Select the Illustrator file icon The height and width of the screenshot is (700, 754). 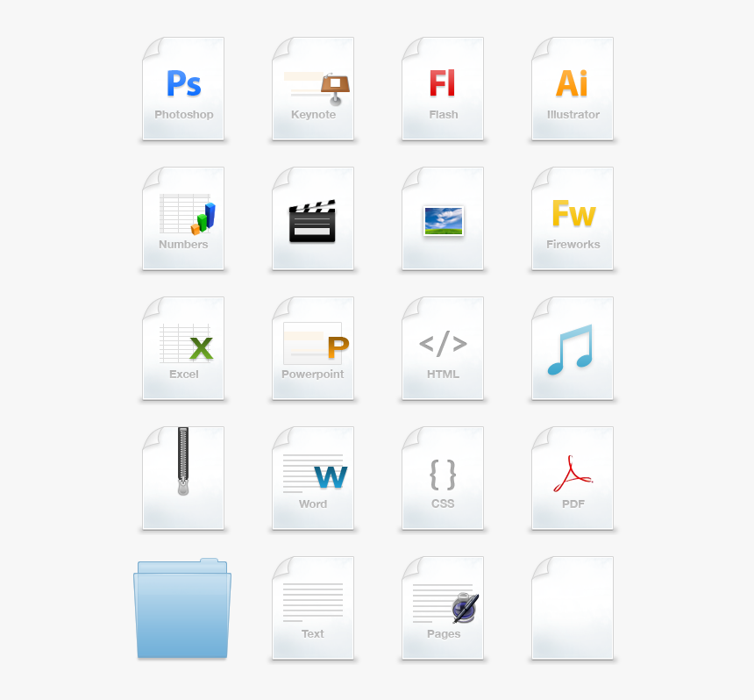573,89
